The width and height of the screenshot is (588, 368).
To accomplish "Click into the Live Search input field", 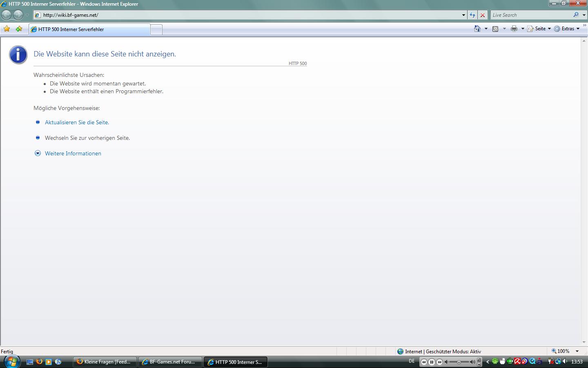I will (x=531, y=15).
